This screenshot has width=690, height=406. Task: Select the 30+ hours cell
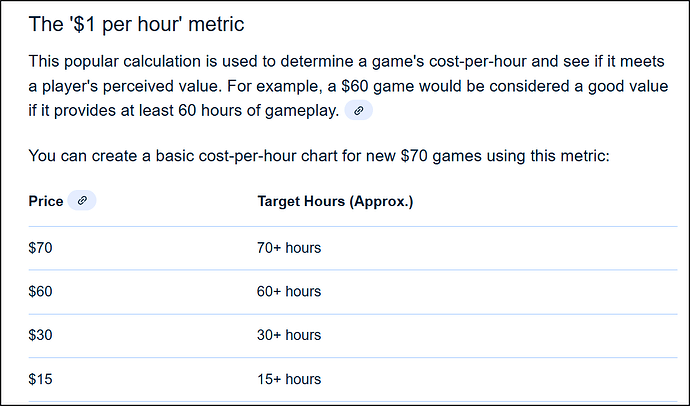point(289,335)
